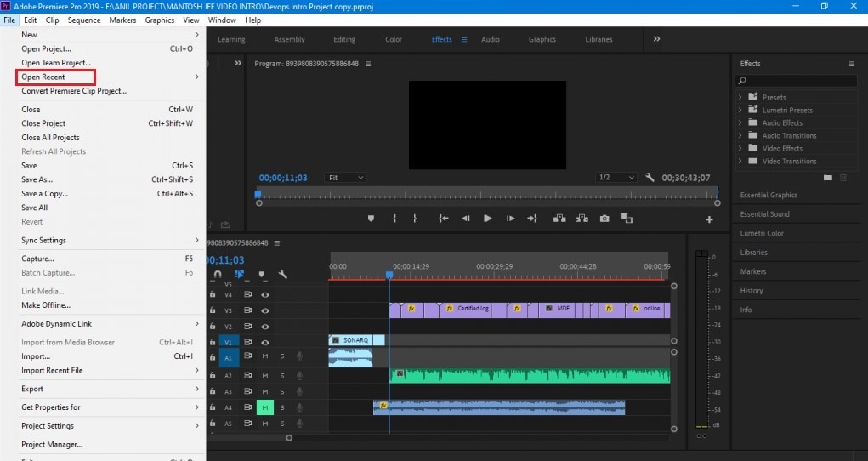
Task: Click the Export Frame camera icon
Action: click(x=604, y=219)
